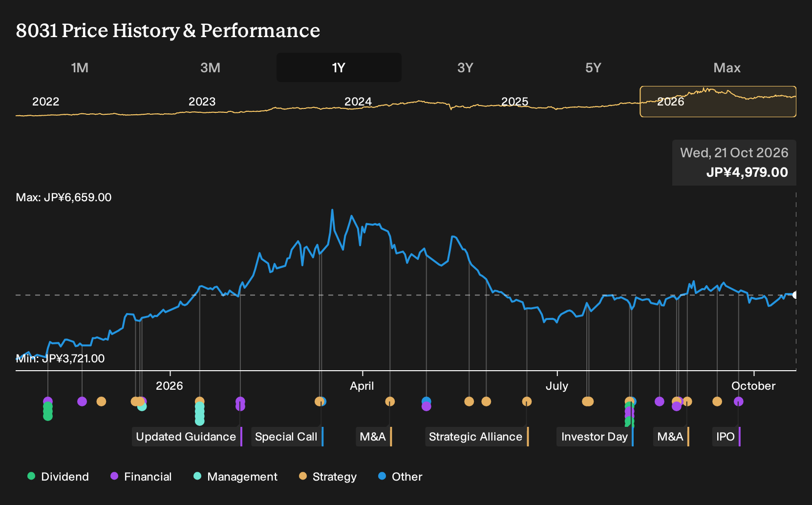This screenshot has width=812, height=505.
Task: Click the 2026 label on the main chart's date axis
Action: pyautogui.click(x=170, y=386)
